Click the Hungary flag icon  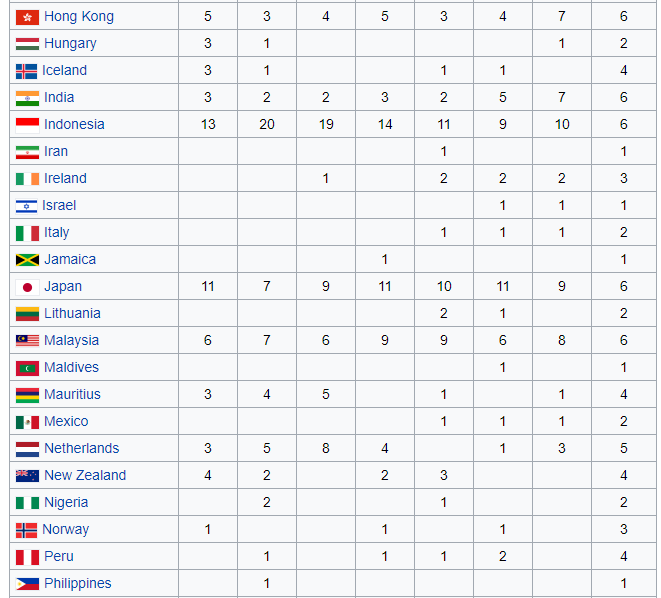[x=27, y=44]
